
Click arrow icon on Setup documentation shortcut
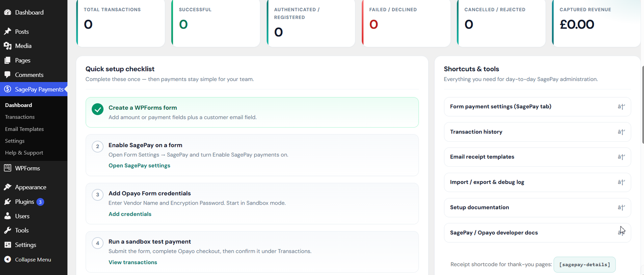tap(621, 207)
